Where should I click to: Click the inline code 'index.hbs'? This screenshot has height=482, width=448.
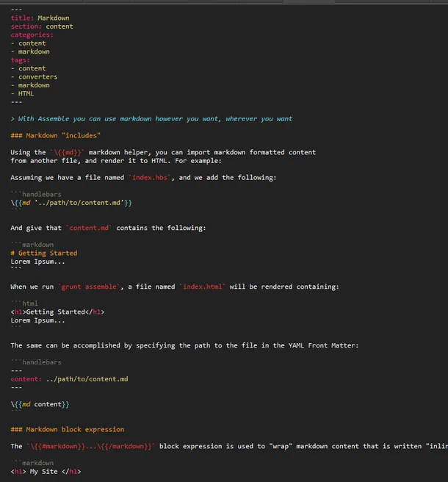click(x=150, y=178)
